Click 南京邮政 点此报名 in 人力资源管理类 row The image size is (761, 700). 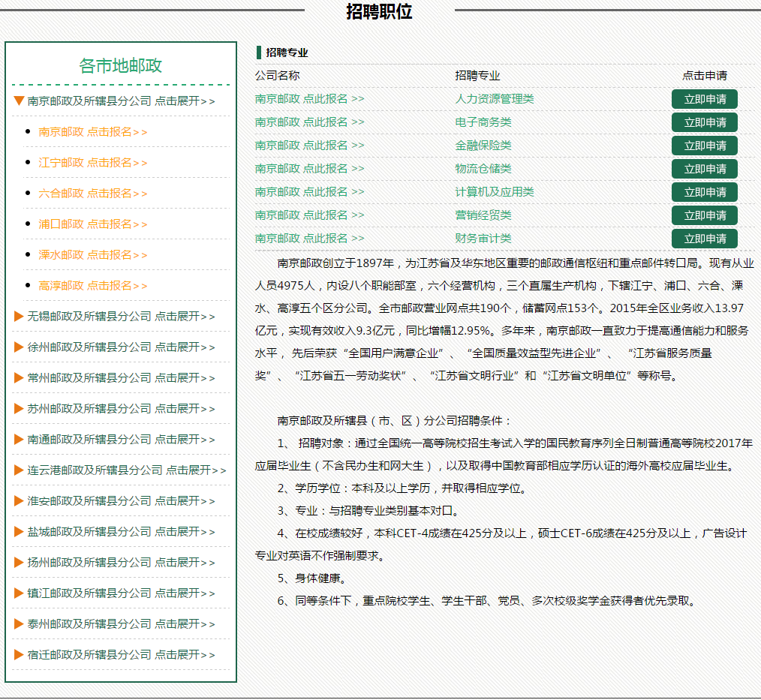[310, 99]
